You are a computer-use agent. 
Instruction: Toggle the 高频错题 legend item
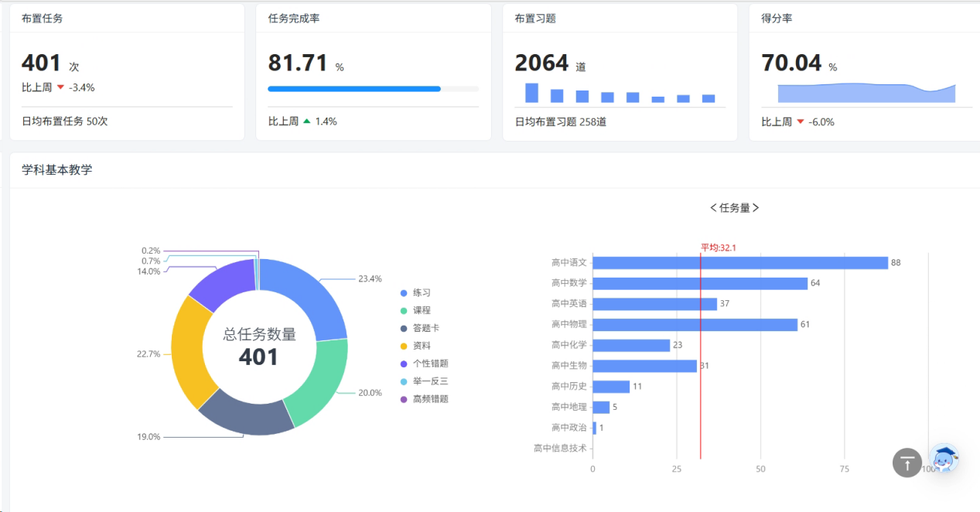pos(424,399)
